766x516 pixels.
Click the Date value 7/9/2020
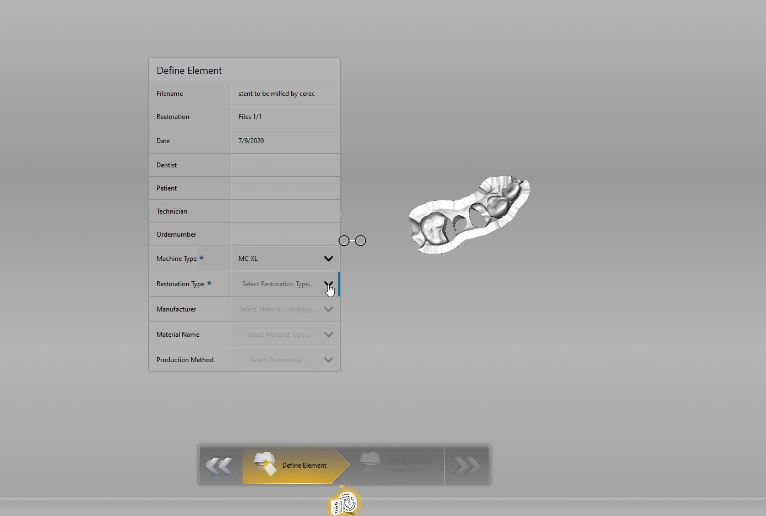(x=251, y=141)
